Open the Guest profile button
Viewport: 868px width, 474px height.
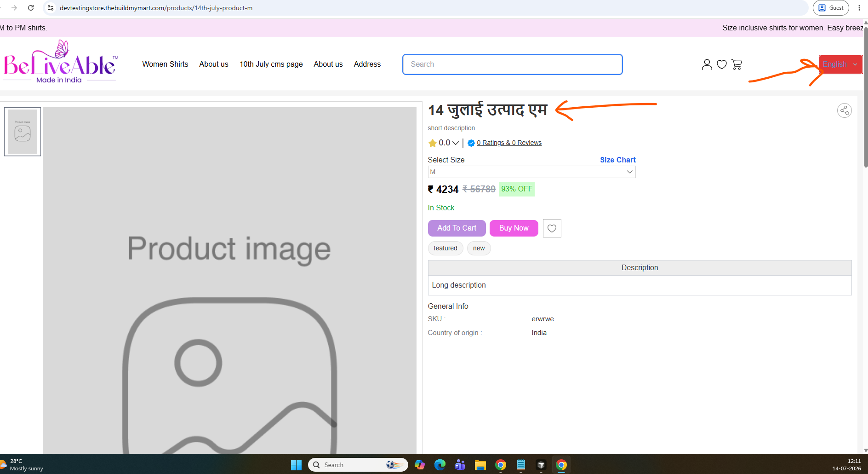(831, 8)
